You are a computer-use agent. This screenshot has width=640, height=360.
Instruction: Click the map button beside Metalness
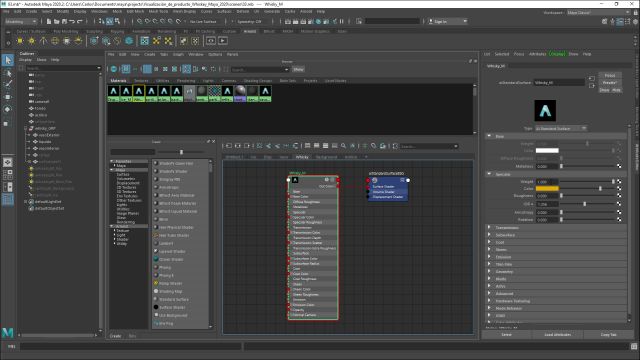coord(619,166)
